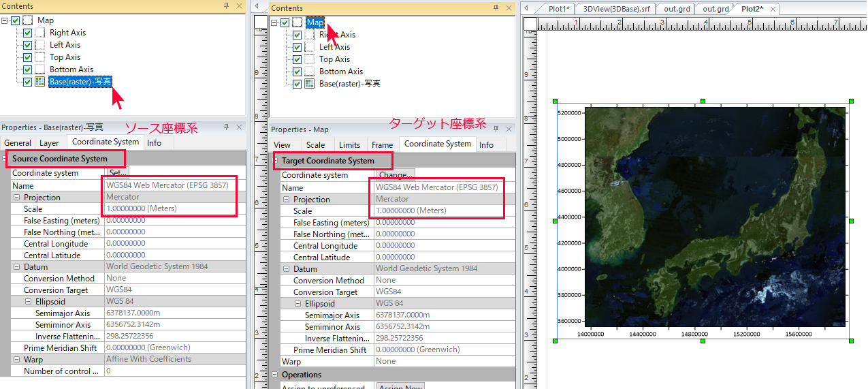
Task: Click the Base(raster) grid icon under the selected Map
Action: point(310,84)
